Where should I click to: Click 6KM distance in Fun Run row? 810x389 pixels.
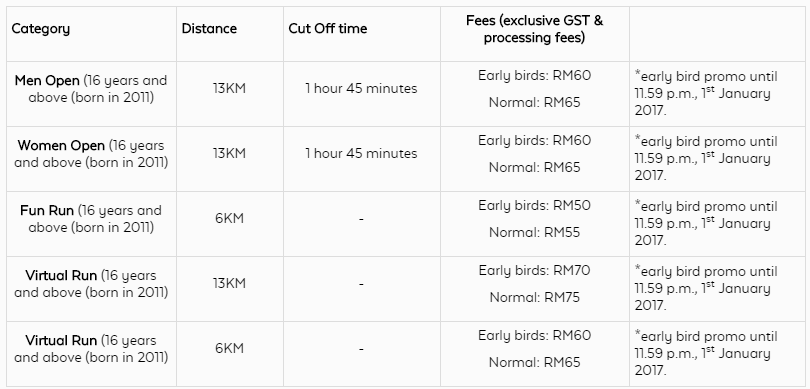click(x=229, y=219)
